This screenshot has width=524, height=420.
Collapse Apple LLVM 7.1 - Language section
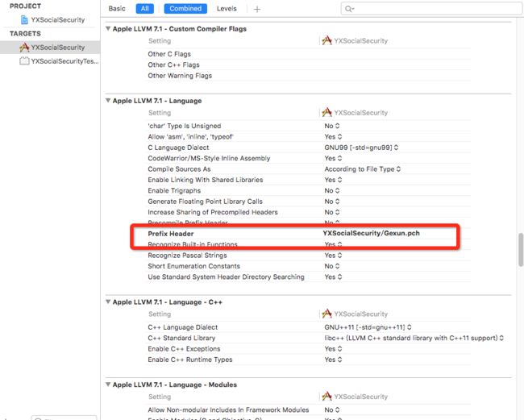[108, 101]
